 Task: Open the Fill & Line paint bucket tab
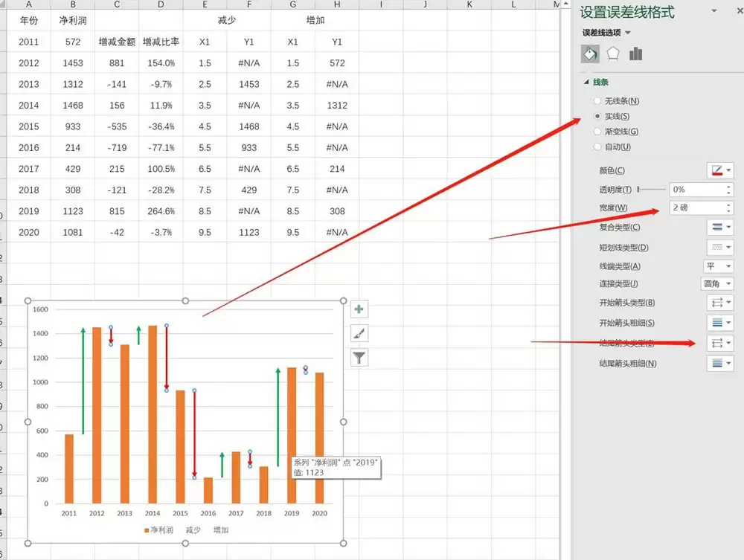590,54
